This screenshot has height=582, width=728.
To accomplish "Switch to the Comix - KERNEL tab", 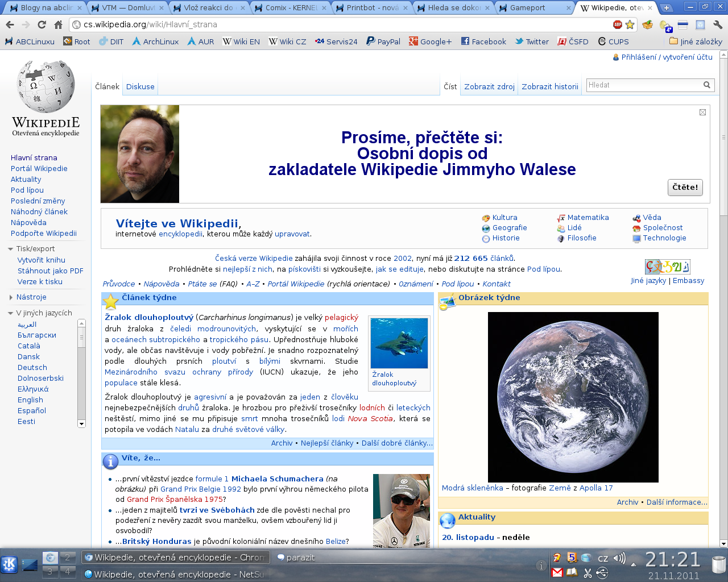I will (291, 8).
